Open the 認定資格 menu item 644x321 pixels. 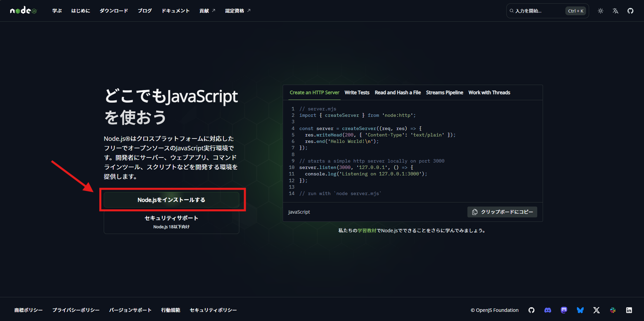[235, 10]
